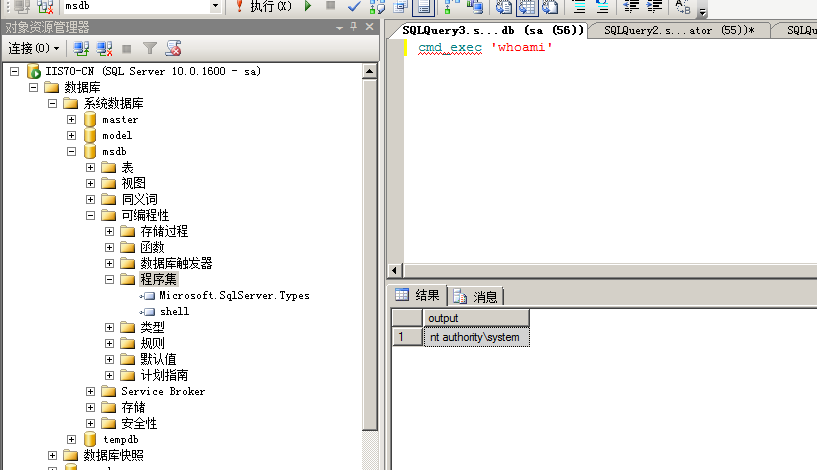This screenshot has height=470, width=817.
Task: Expand the master database node
Action: [72, 120]
